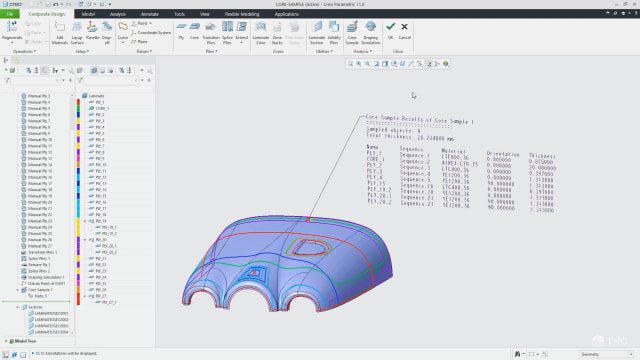This screenshot has width=640, height=360.
Task: Expand the Analysis group dropdown
Action: 362,51
